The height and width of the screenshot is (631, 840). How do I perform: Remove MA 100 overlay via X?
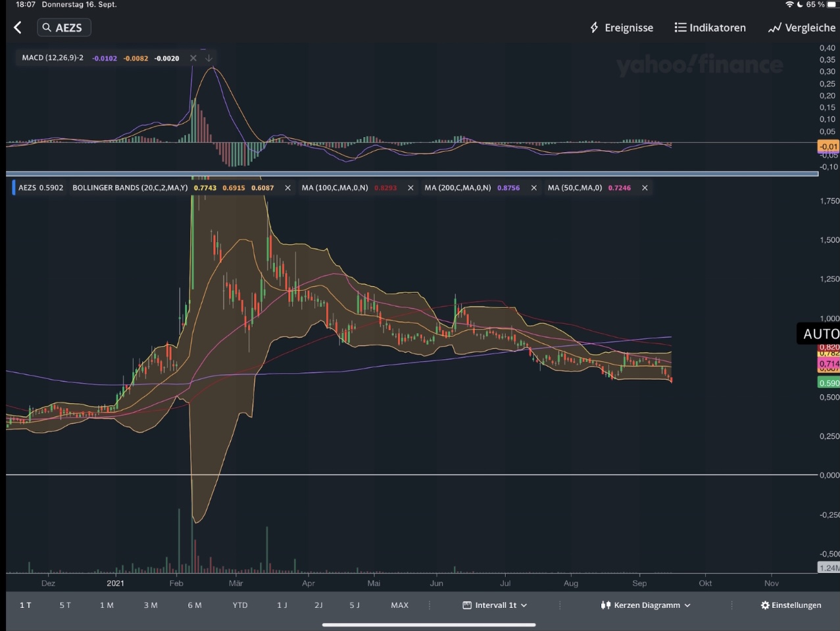tap(410, 188)
